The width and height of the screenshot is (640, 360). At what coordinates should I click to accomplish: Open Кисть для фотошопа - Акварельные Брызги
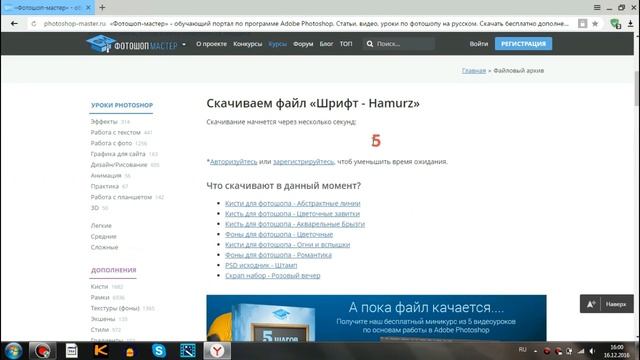click(x=295, y=224)
